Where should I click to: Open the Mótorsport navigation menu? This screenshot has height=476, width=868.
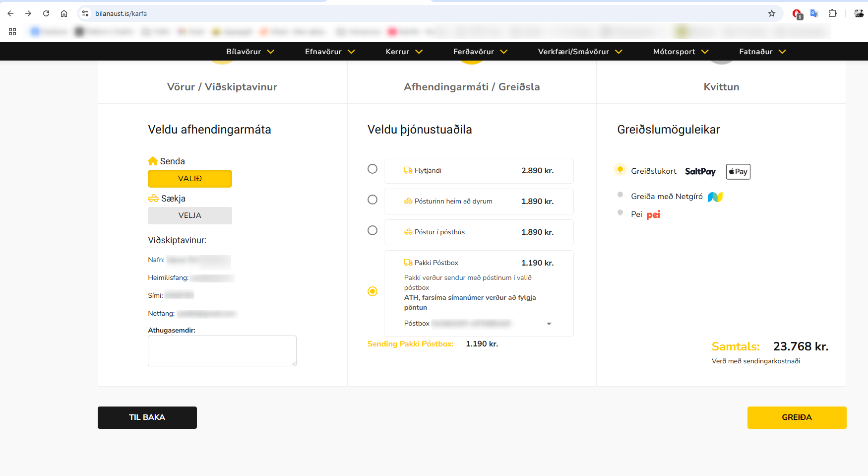[681, 52]
